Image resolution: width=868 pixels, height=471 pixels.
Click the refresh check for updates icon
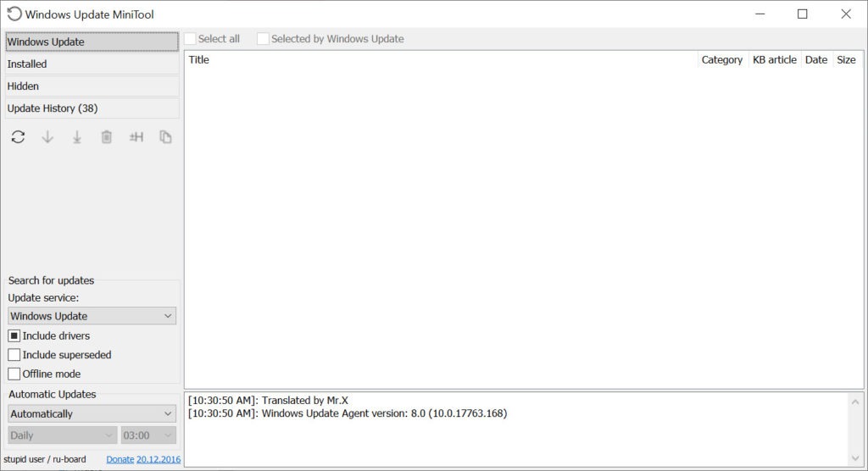point(18,136)
